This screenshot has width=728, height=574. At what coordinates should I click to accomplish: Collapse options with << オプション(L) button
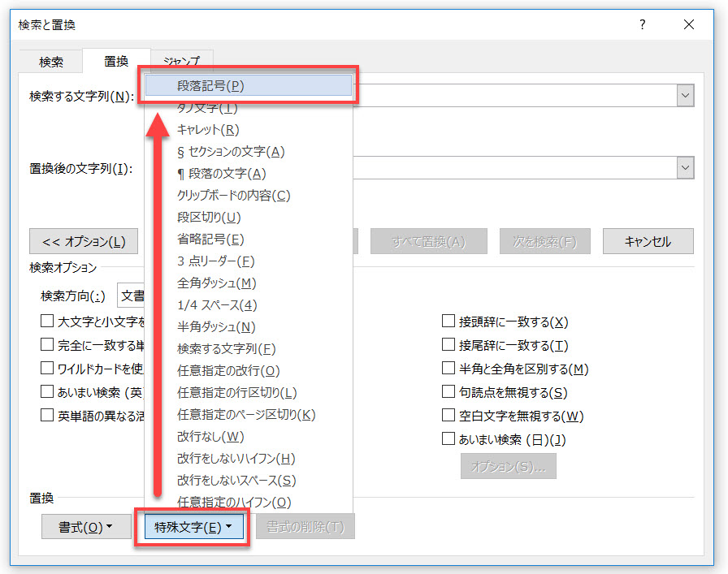coord(84,241)
